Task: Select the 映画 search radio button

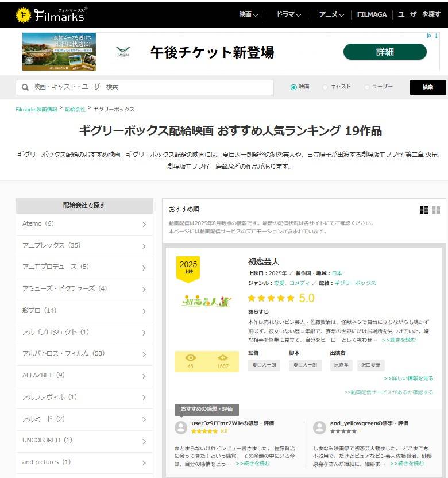Action: [x=293, y=87]
